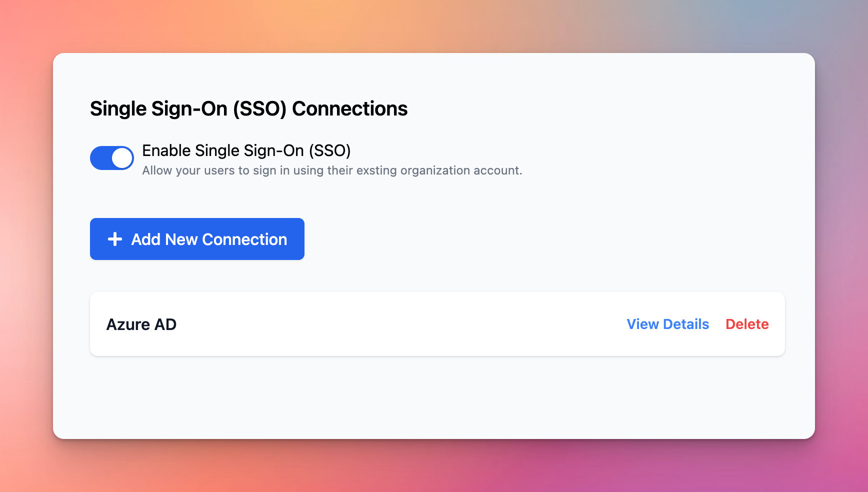This screenshot has width=868, height=492.
Task: Open details of the Azure AD entry
Action: coord(667,324)
